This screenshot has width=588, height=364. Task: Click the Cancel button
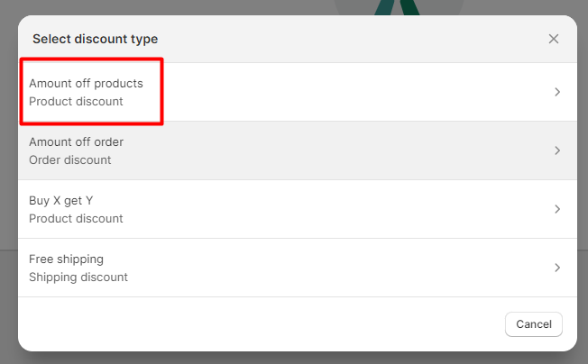(534, 324)
